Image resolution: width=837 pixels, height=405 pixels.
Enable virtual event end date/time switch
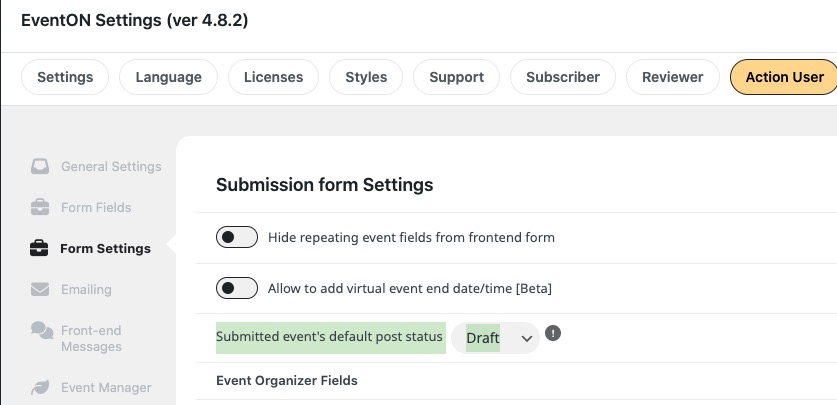(236, 288)
